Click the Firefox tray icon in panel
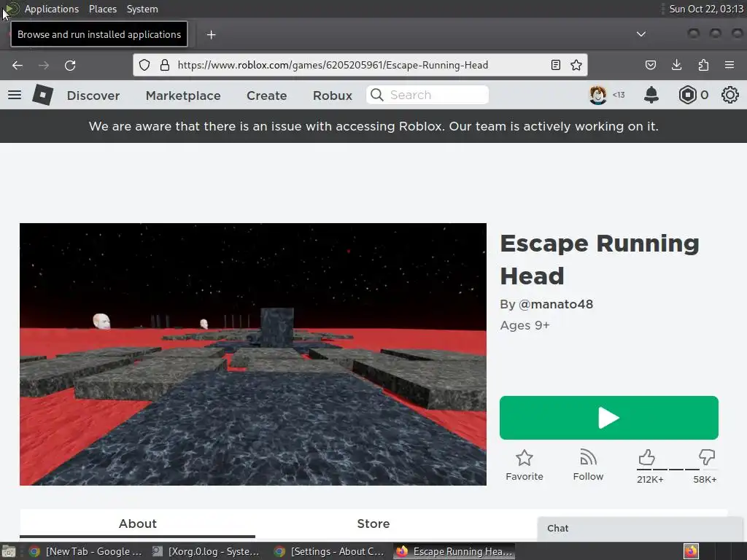Image resolution: width=747 pixels, height=560 pixels. pyautogui.click(x=691, y=551)
